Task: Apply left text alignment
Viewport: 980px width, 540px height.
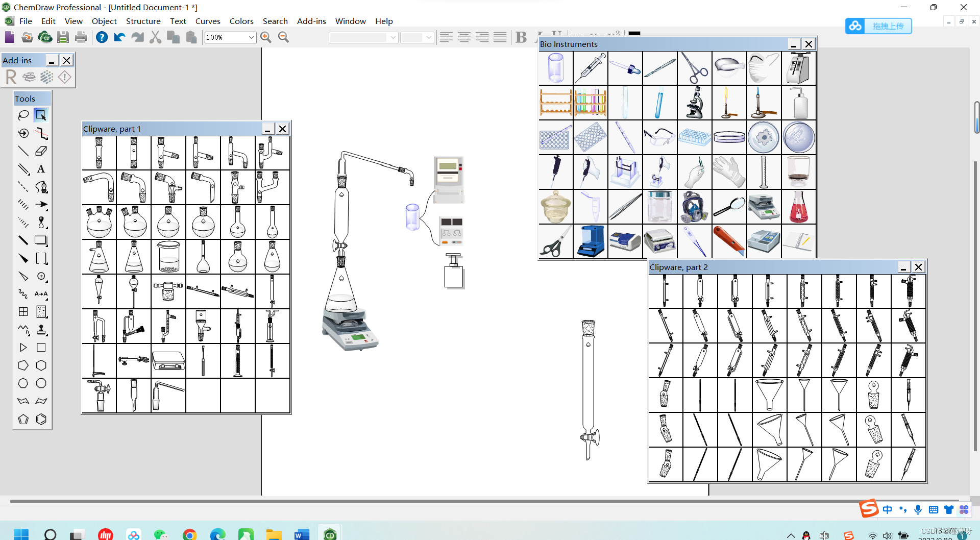Action: tap(447, 37)
